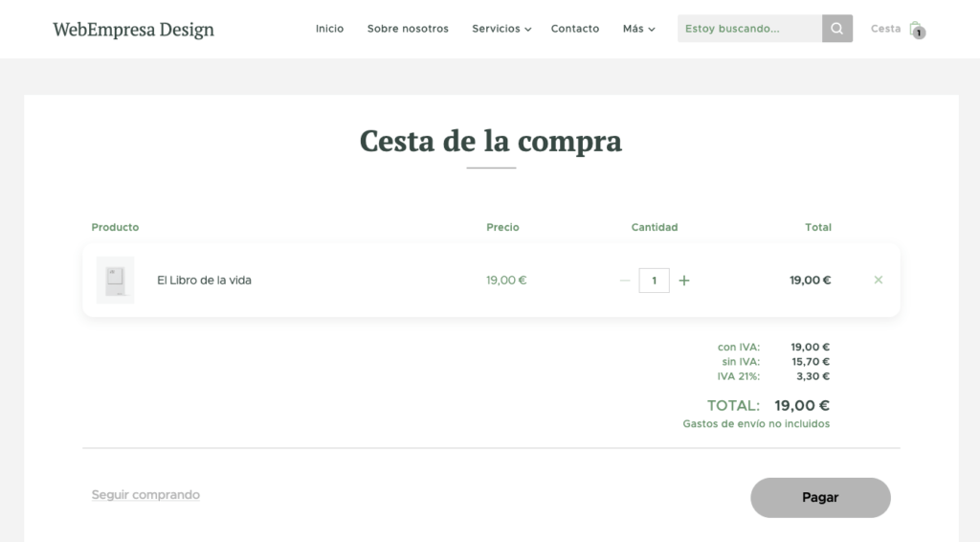The width and height of the screenshot is (980, 542).
Task: Click the con IVA label
Action: pos(739,347)
